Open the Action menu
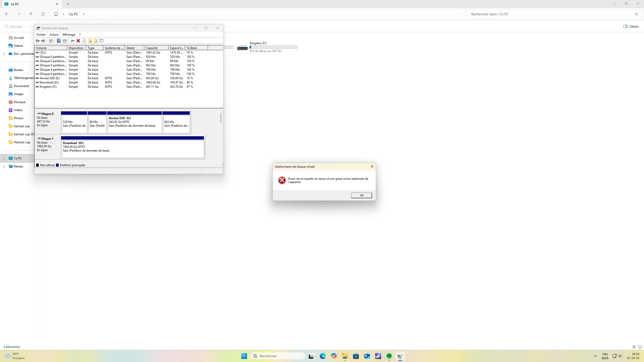Image resolution: width=644 pixels, height=362 pixels. pos(54,35)
